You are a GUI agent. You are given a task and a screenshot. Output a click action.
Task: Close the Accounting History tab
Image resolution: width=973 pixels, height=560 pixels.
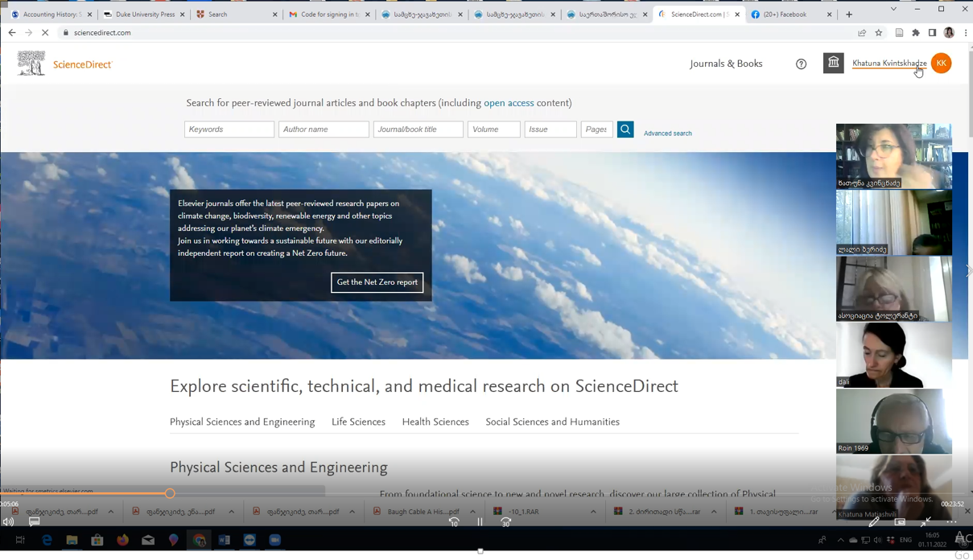click(89, 14)
